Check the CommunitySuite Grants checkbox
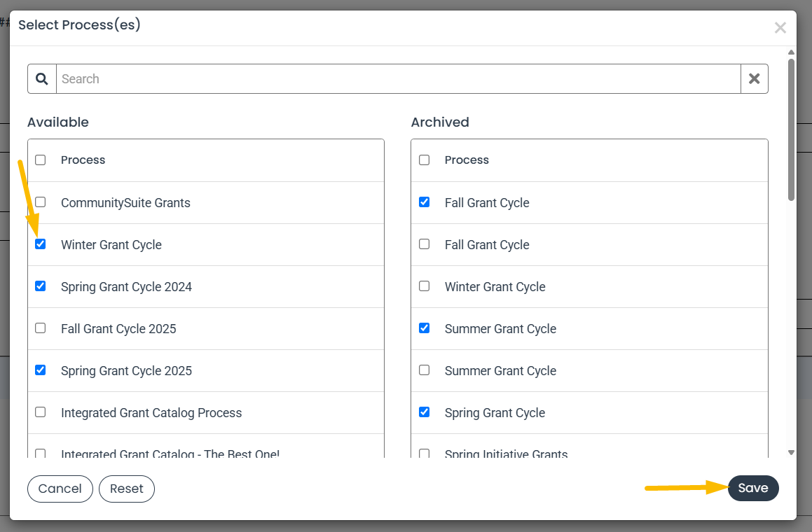Image resolution: width=812 pixels, height=532 pixels. click(41, 202)
